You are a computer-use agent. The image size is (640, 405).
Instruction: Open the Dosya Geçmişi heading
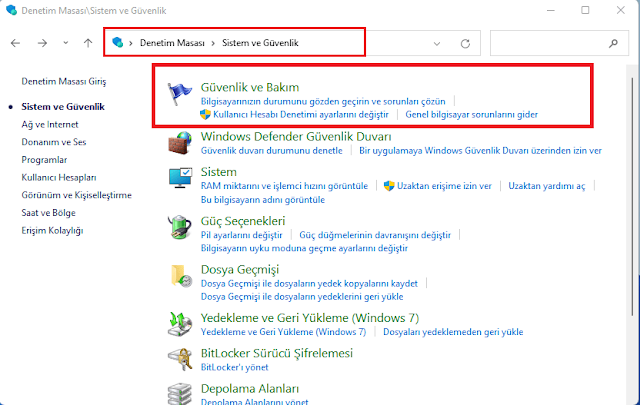coord(240,270)
